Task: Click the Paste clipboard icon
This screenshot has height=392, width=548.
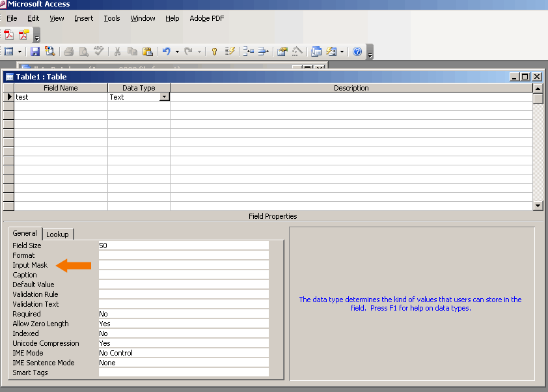Action: coord(148,51)
